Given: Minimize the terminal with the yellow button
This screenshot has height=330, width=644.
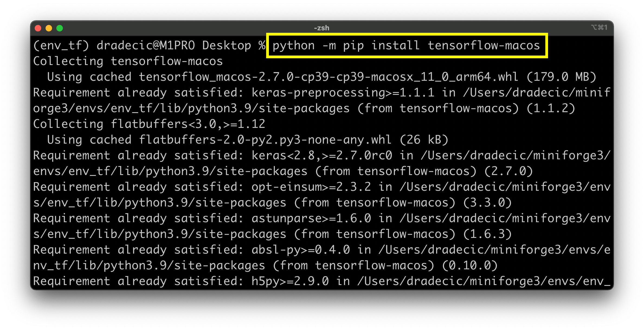Looking at the screenshot, I should [49, 28].
